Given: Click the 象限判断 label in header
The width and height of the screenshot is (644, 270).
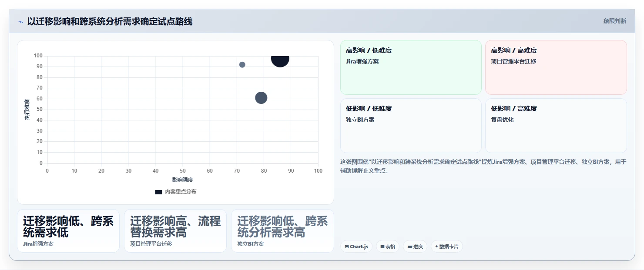Looking at the screenshot, I should coord(614,21).
